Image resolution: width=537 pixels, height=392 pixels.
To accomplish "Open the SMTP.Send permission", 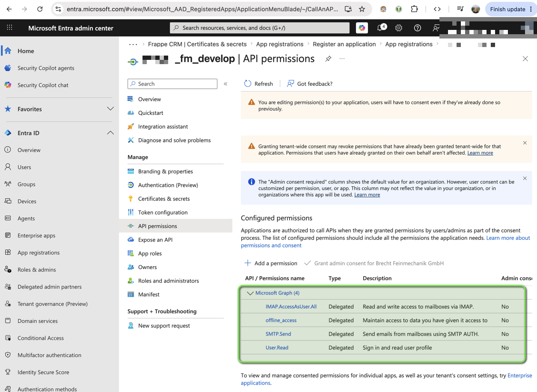I will [x=278, y=334].
